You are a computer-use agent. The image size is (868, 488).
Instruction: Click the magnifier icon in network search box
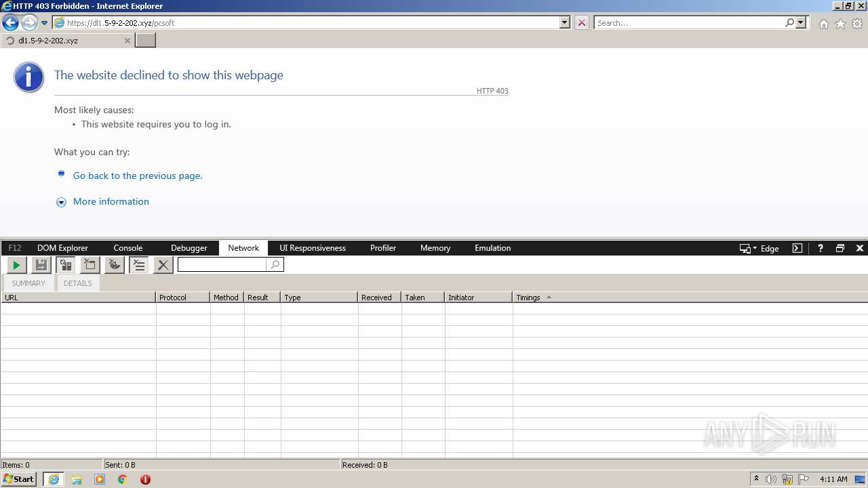pos(275,265)
